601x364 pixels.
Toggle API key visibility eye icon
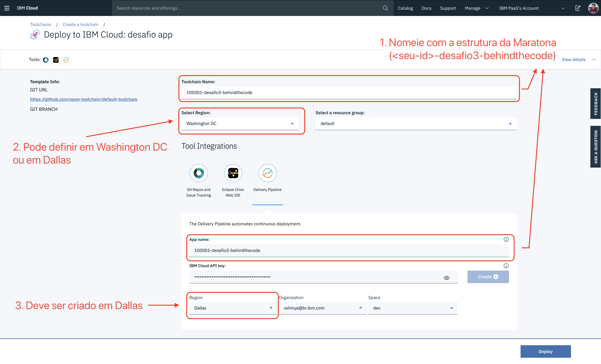(446, 278)
